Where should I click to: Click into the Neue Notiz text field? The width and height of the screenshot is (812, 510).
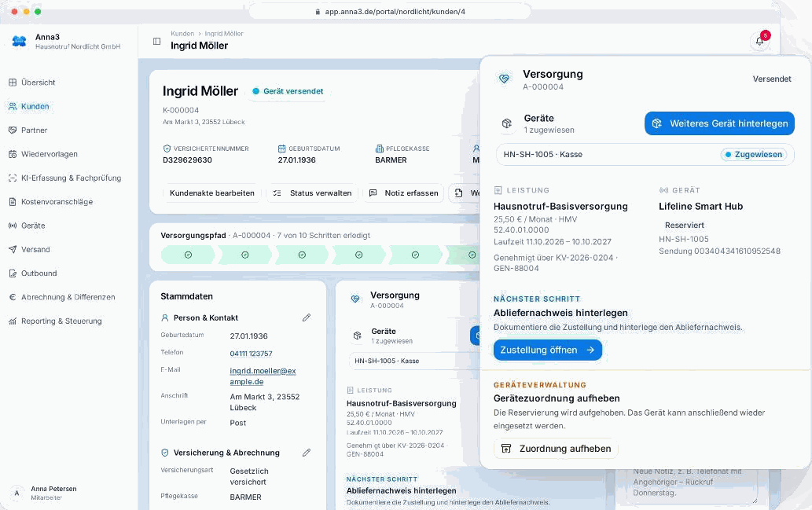pos(692,485)
